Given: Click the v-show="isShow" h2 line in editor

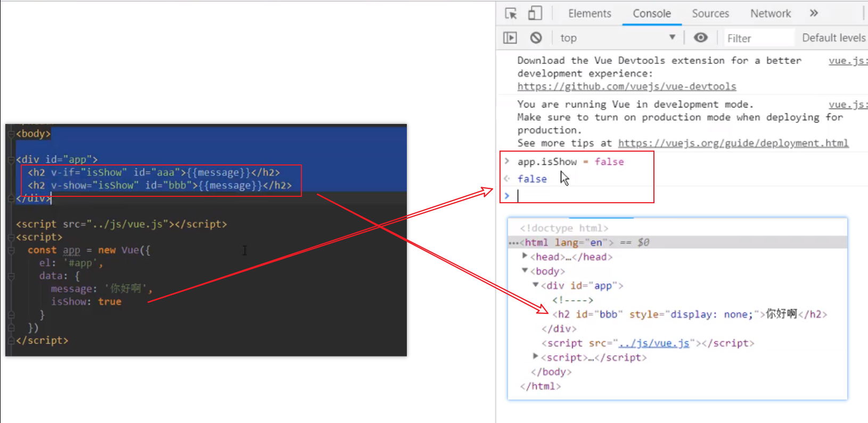Looking at the screenshot, I should (x=160, y=185).
